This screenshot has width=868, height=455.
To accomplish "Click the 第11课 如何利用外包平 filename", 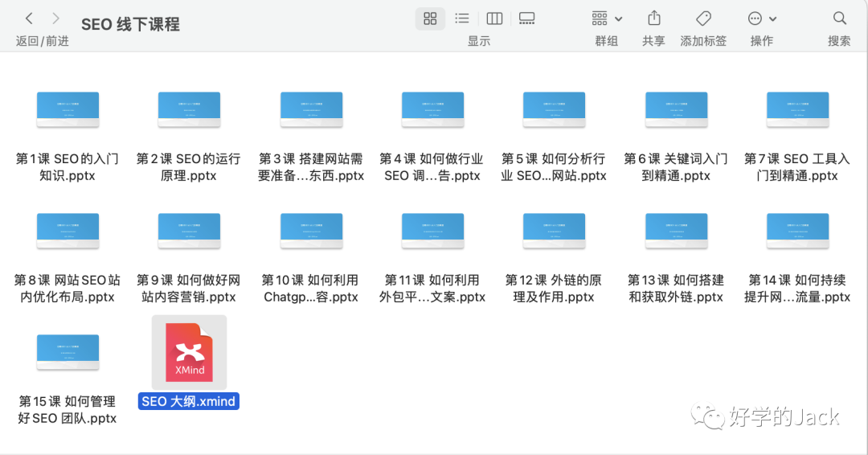I will pyautogui.click(x=432, y=289).
